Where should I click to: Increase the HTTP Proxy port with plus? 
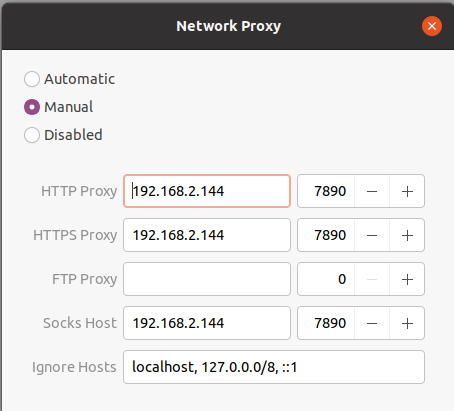pos(407,191)
